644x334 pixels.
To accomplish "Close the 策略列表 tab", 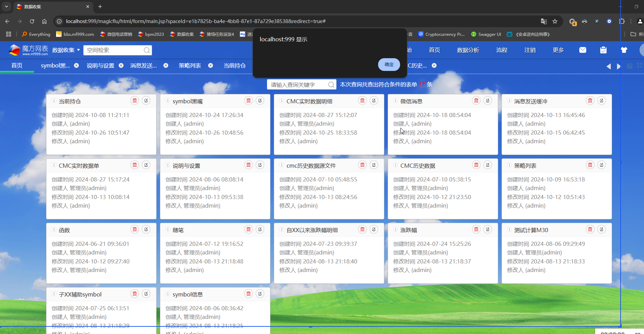I will pyautogui.click(x=211, y=65).
